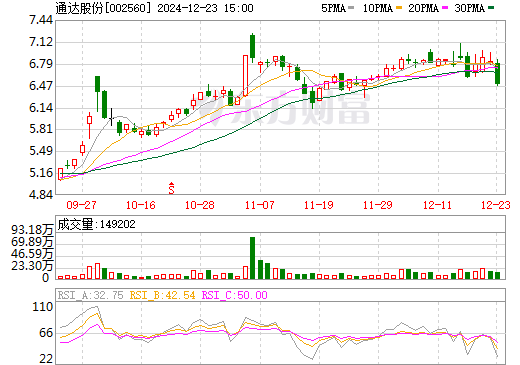Click the 成交量:149202 volume label
This screenshot has width=520, height=365.
97,224
